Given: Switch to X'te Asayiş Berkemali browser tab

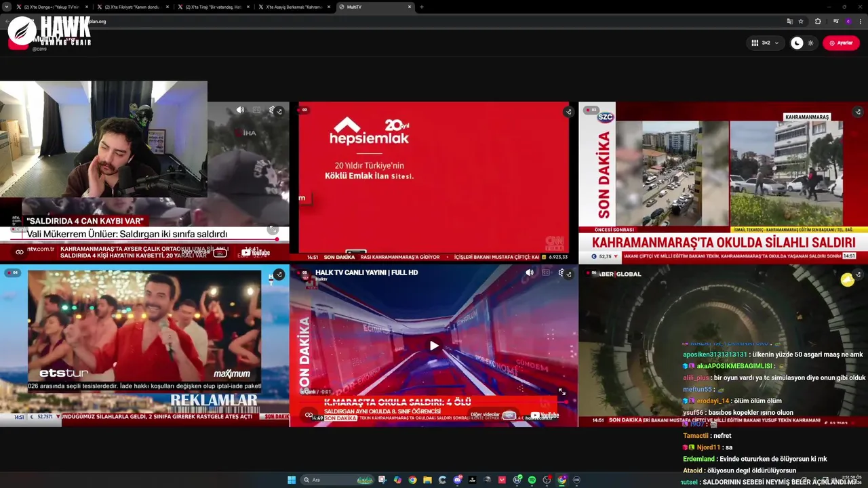Looking at the screenshot, I should pyautogui.click(x=294, y=7).
